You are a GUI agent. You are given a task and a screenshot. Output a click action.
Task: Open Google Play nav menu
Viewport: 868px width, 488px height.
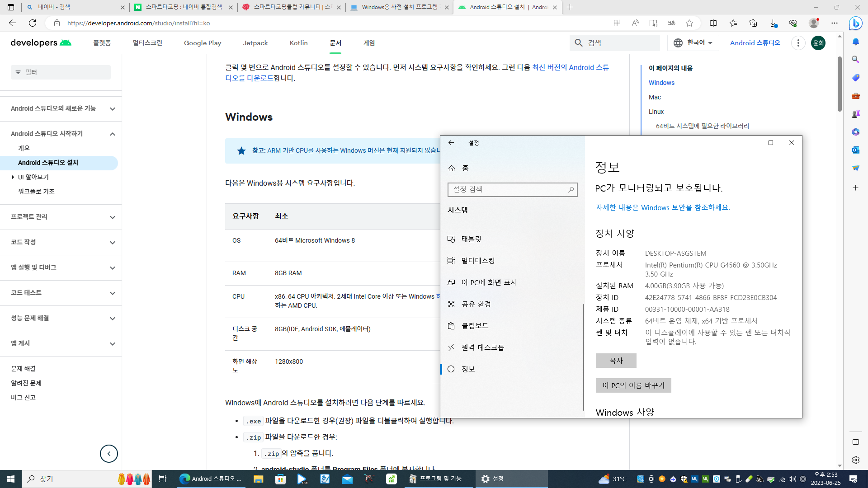coord(203,43)
